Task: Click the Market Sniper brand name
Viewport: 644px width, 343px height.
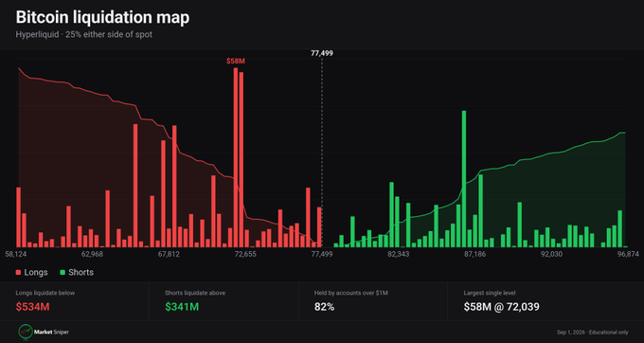Action: tap(51, 332)
